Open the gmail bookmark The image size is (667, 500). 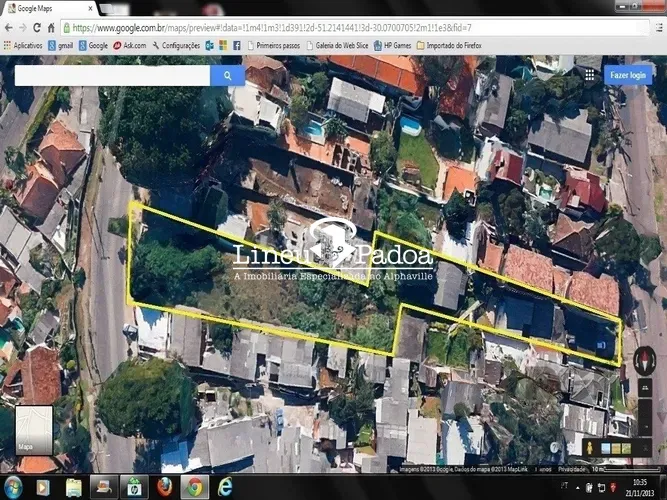61,45
